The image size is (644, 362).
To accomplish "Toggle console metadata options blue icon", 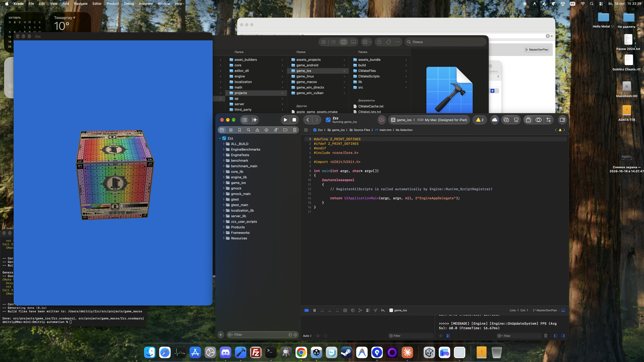I will tap(448, 336).
